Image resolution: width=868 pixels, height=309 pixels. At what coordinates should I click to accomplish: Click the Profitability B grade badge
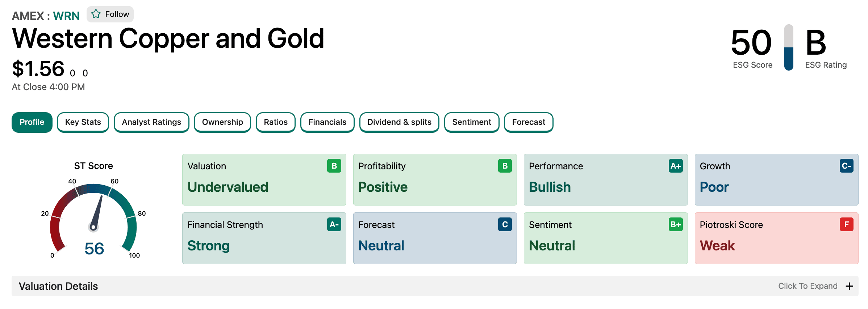coord(505,166)
